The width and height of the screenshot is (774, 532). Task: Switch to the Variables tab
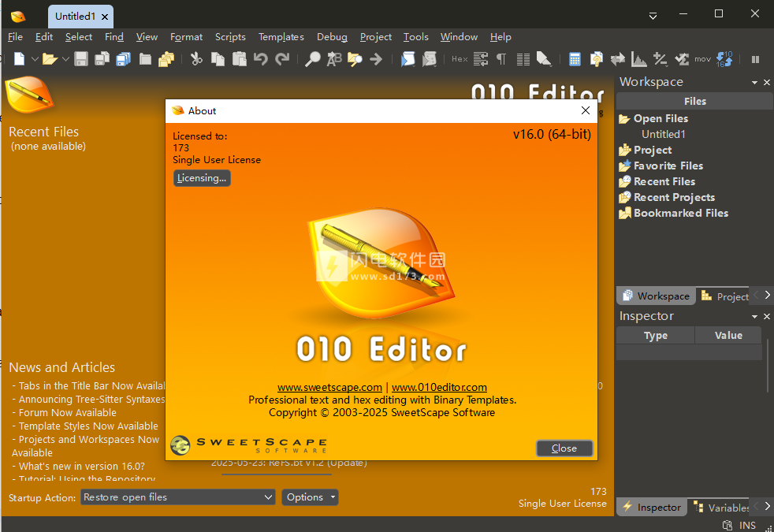pos(722,507)
